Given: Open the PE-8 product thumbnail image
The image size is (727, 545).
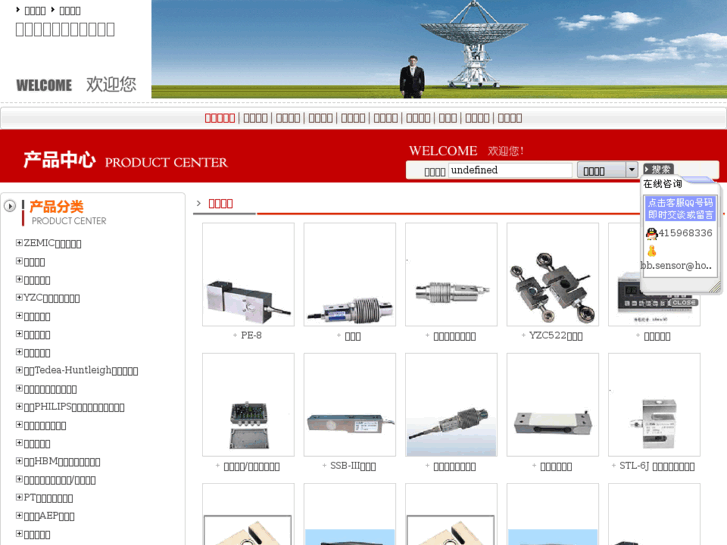Looking at the screenshot, I should point(248,274).
